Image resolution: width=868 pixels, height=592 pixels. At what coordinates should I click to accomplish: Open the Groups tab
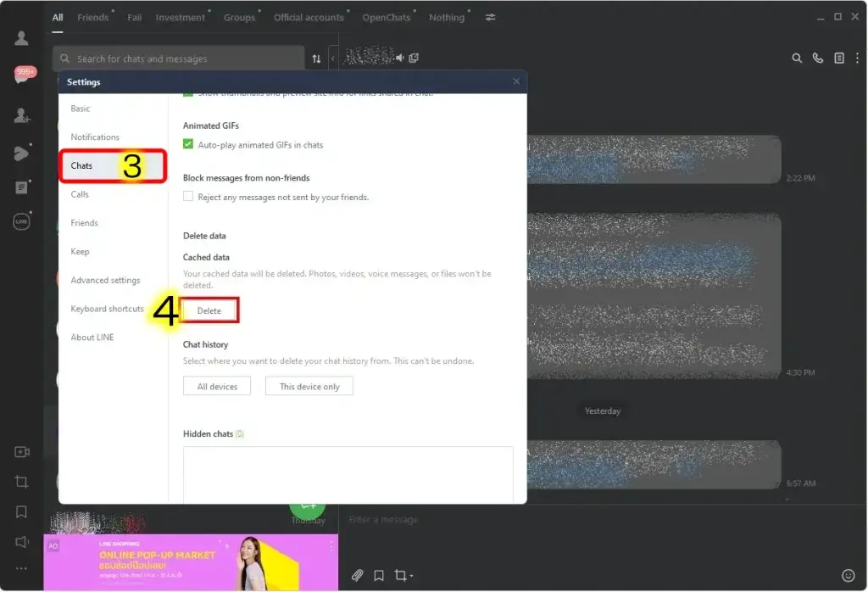pos(239,17)
